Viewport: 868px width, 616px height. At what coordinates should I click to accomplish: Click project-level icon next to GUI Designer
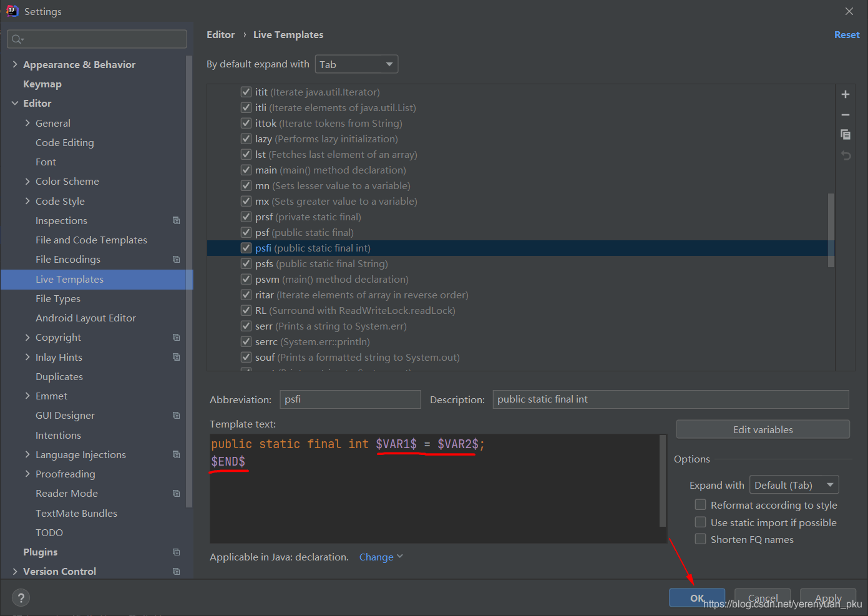(176, 415)
